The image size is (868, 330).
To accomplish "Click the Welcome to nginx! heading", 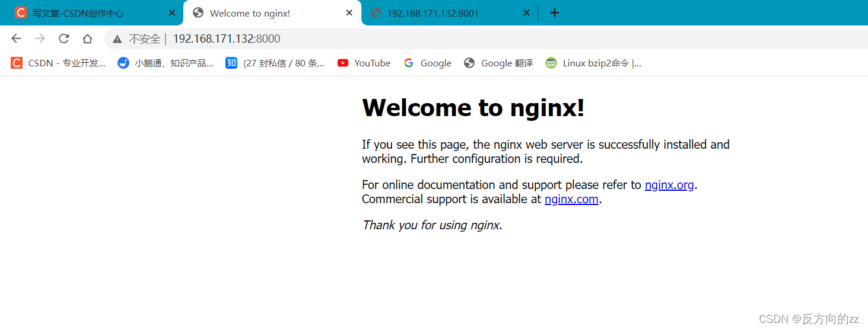I will [x=473, y=108].
